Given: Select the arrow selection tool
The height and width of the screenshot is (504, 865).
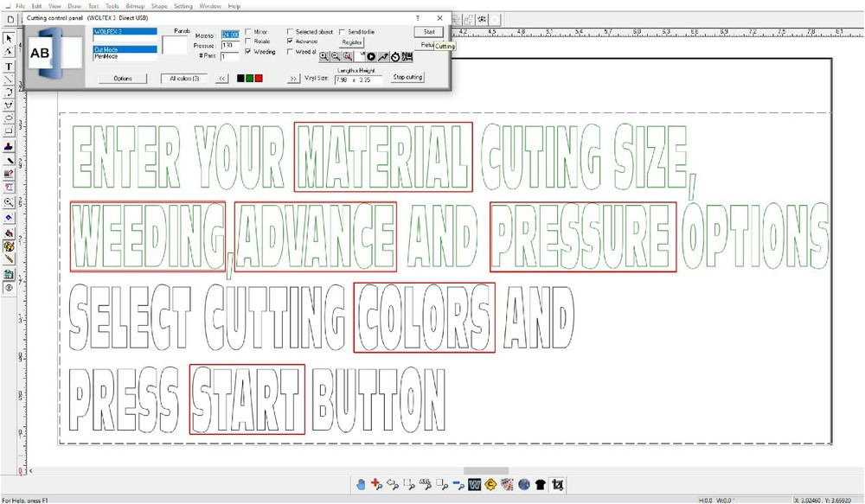Looking at the screenshot, I should coord(10,36).
